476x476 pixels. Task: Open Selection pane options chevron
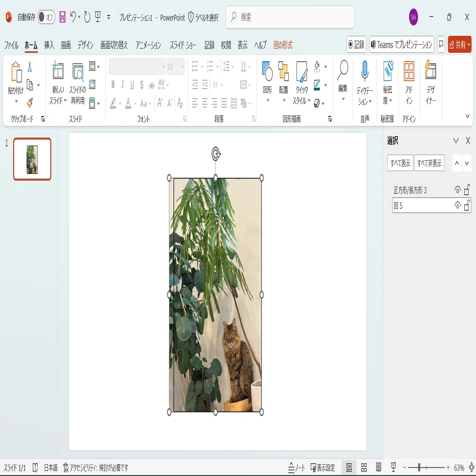click(456, 140)
